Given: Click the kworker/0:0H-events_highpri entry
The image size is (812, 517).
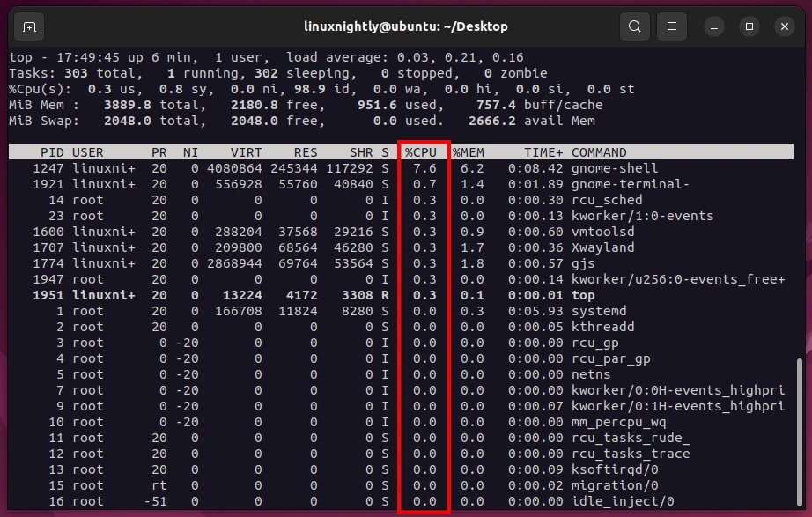Looking at the screenshot, I should [678, 390].
